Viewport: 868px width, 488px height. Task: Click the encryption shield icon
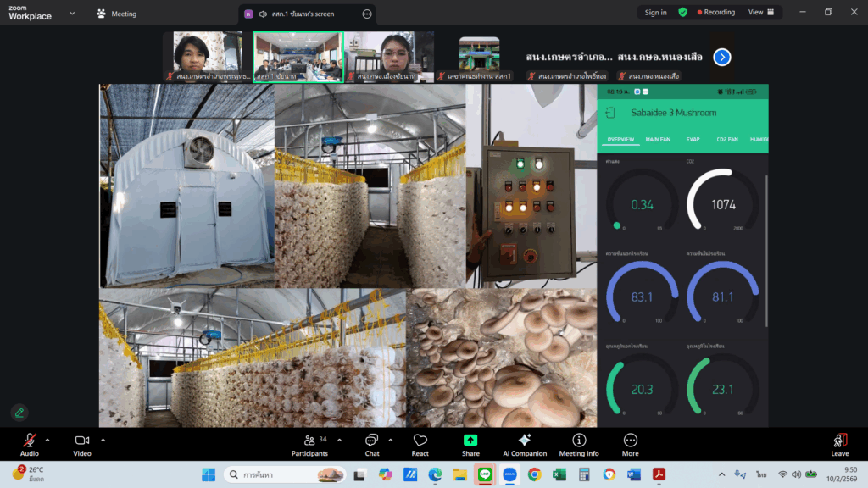682,13
